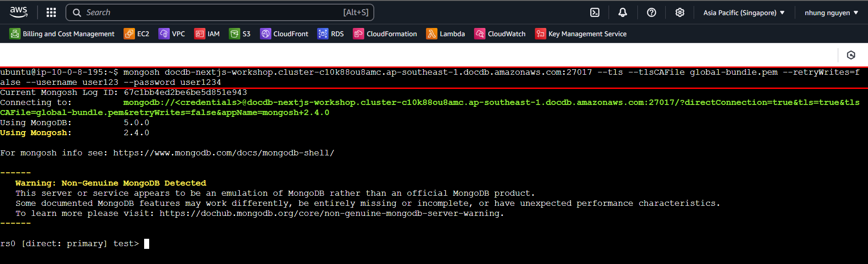Click the S3 bucket icon
The height and width of the screenshot is (264, 868).
pos(234,34)
